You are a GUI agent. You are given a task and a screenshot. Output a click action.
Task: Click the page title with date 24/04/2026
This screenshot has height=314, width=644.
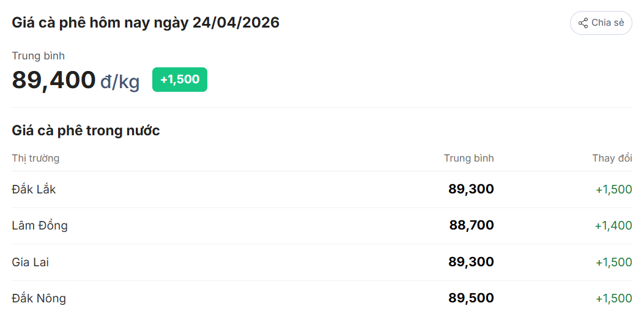pyautogui.click(x=146, y=23)
